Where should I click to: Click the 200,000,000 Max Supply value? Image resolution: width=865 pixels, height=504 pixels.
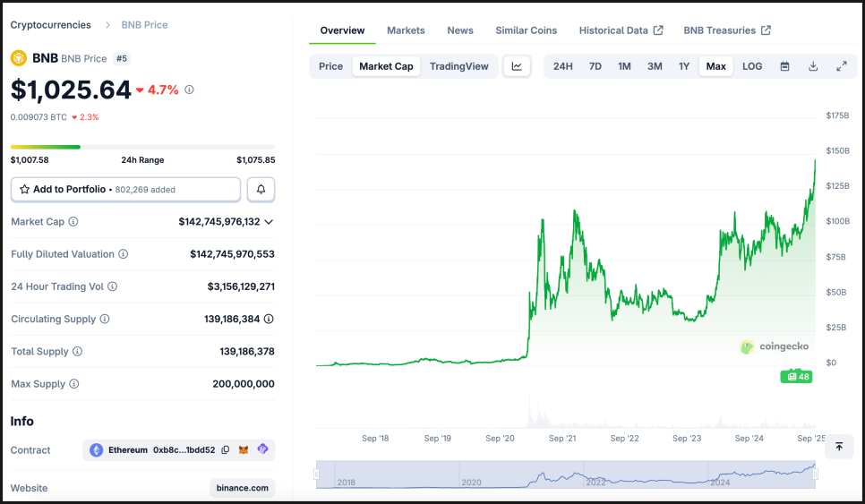[244, 384]
